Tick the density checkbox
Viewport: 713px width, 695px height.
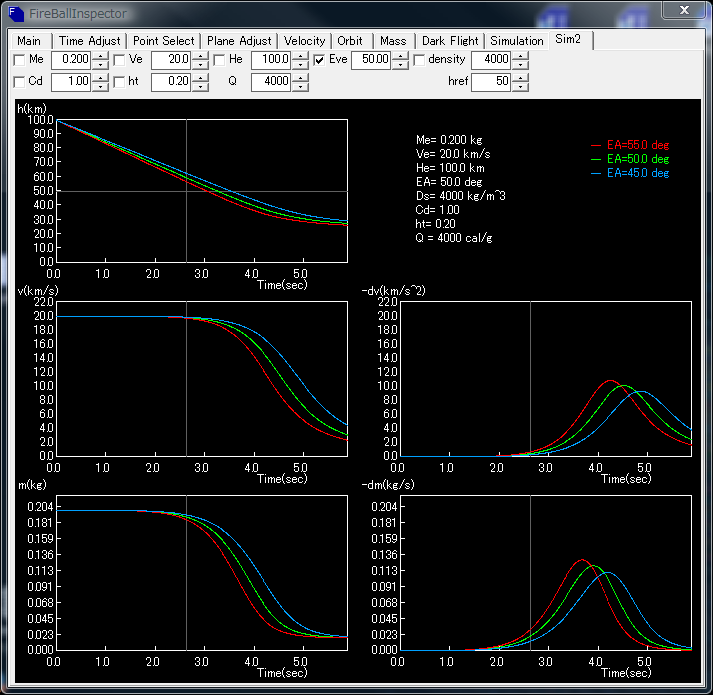(x=419, y=60)
